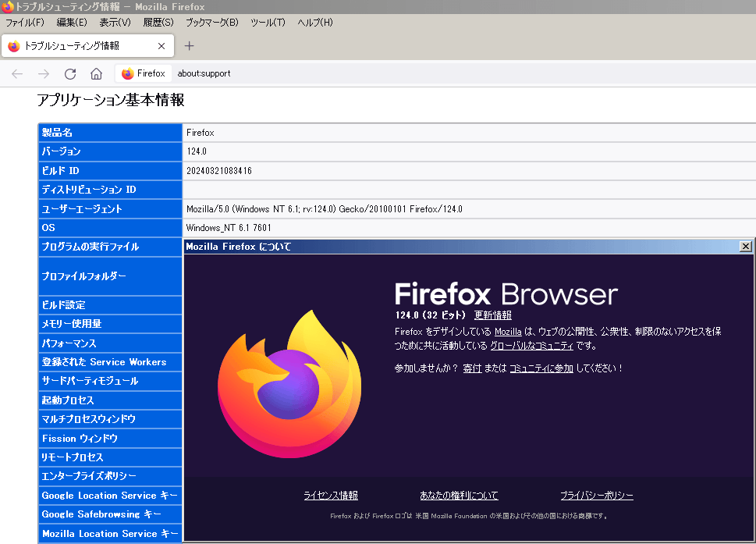Image resolution: width=756 pixels, height=544 pixels.
Task: Open a new tab with plus icon
Action: click(x=189, y=46)
